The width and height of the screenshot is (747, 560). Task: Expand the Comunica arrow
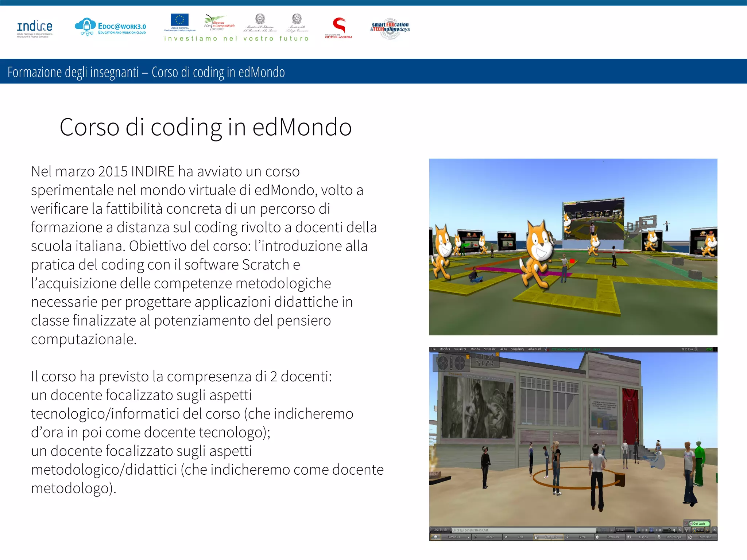468,537
